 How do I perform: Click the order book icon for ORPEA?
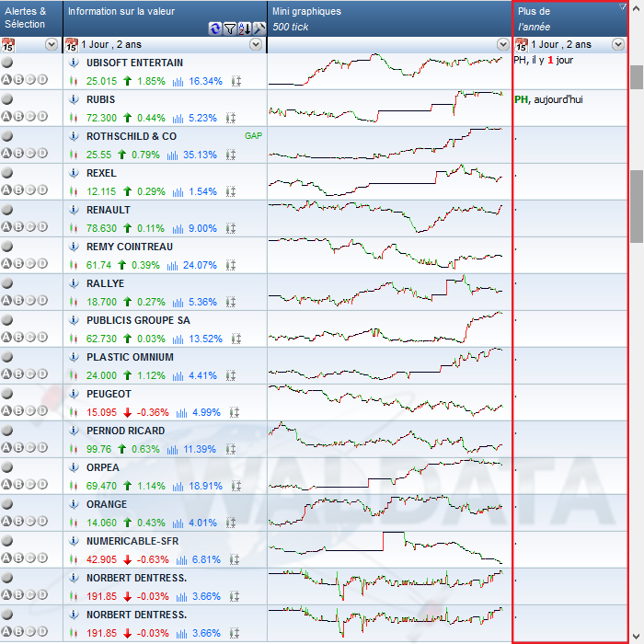coord(236,487)
